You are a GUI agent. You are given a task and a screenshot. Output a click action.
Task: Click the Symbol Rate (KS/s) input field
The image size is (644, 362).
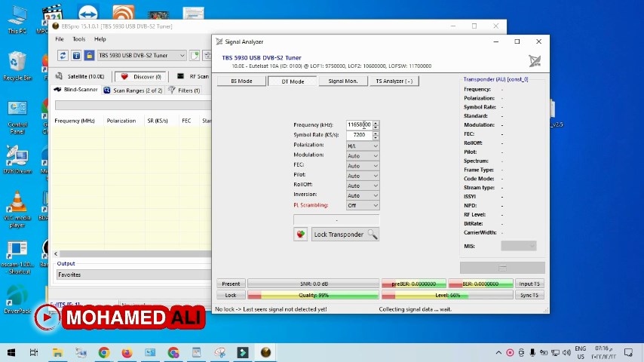click(x=360, y=135)
